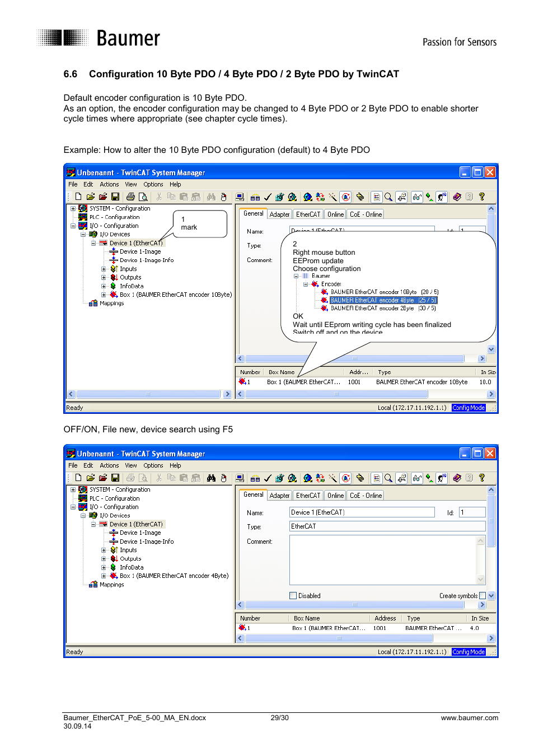Screen dimensions: 534x756
Task: Enable the Disabled checkbox on General tab
Action: coord(293,595)
